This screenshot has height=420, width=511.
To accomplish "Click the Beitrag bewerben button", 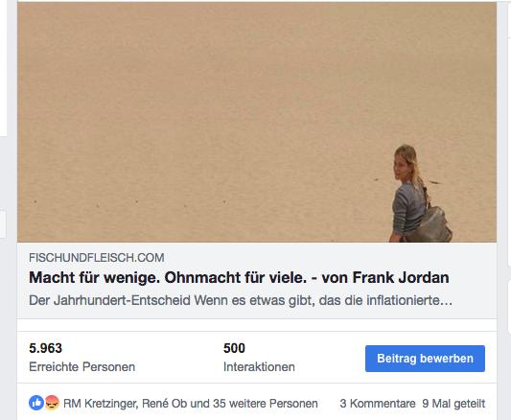I will 425,359.
